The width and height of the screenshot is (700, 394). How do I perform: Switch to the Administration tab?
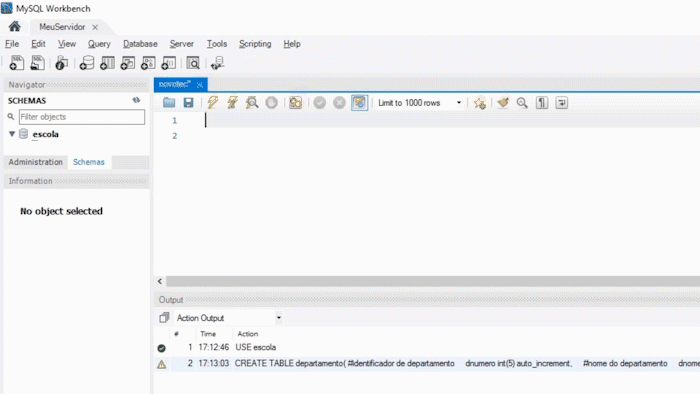click(35, 162)
